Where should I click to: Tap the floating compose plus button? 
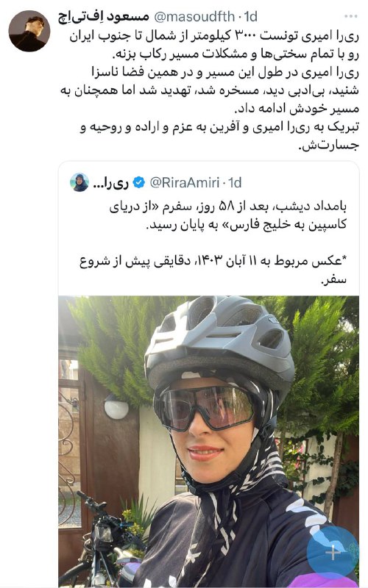pos(333,552)
